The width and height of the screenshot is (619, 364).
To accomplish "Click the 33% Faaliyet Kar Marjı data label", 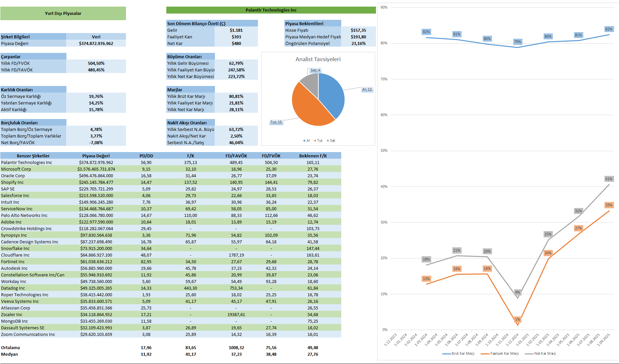I will (x=609, y=205).
